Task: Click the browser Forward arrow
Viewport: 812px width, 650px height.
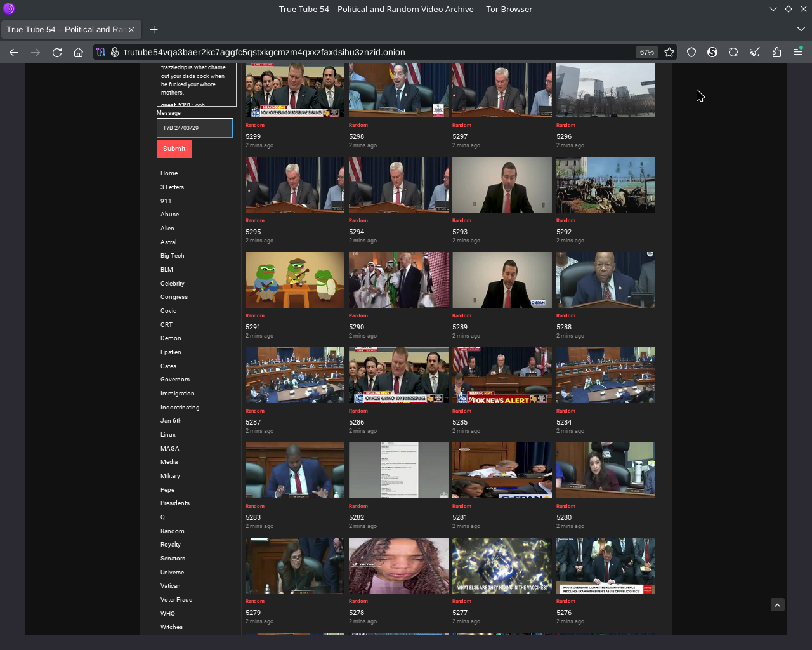Action: [x=36, y=53]
